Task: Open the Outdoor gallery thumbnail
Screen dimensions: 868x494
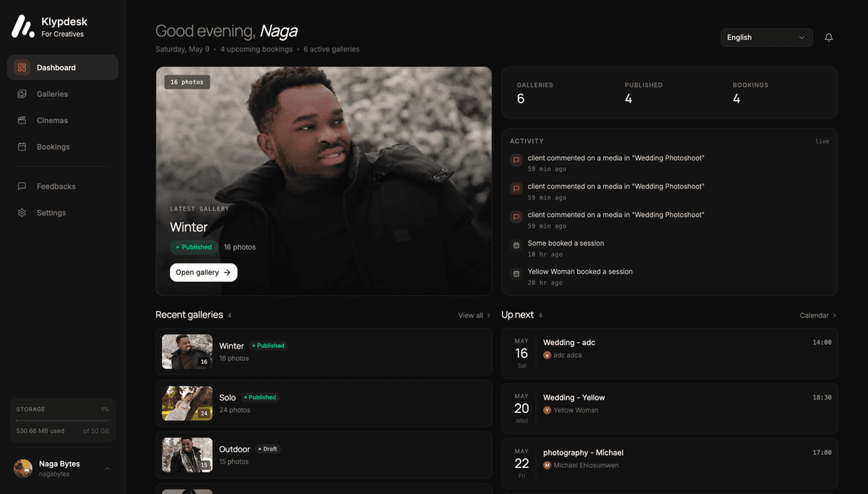Action: 187,455
